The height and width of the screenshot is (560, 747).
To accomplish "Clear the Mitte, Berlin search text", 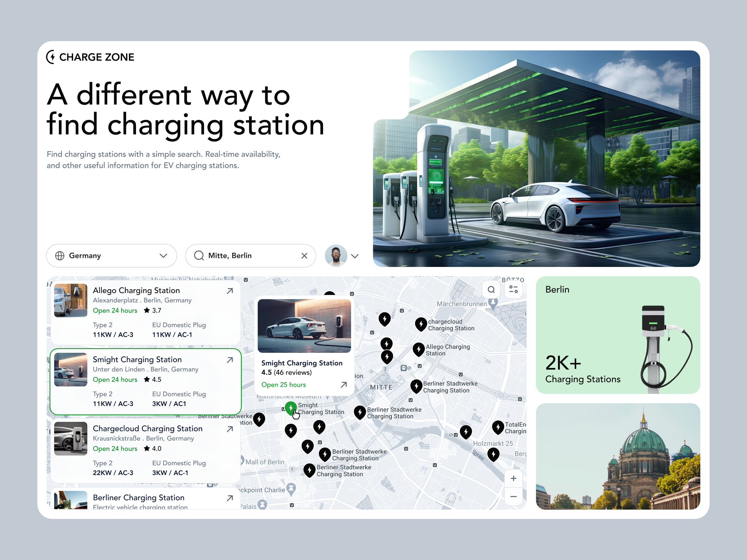I will click(304, 255).
